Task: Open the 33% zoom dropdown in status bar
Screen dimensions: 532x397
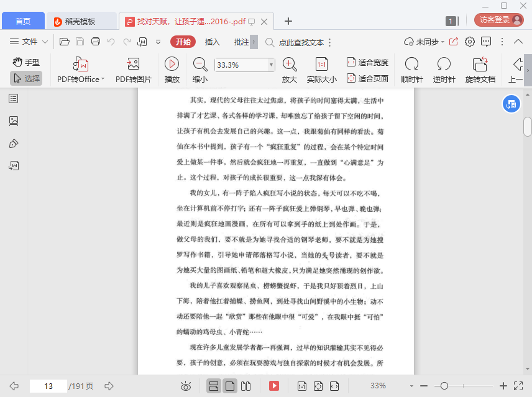Action: pyautogui.click(x=411, y=386)
